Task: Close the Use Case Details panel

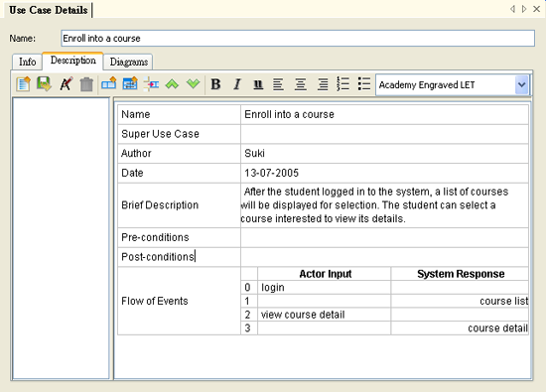Action: point(537,9)
